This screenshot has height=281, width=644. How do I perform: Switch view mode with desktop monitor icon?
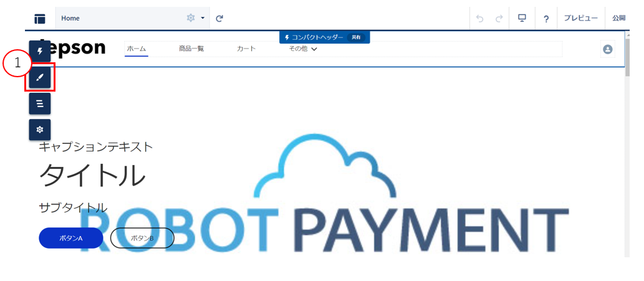click(522, 18)
